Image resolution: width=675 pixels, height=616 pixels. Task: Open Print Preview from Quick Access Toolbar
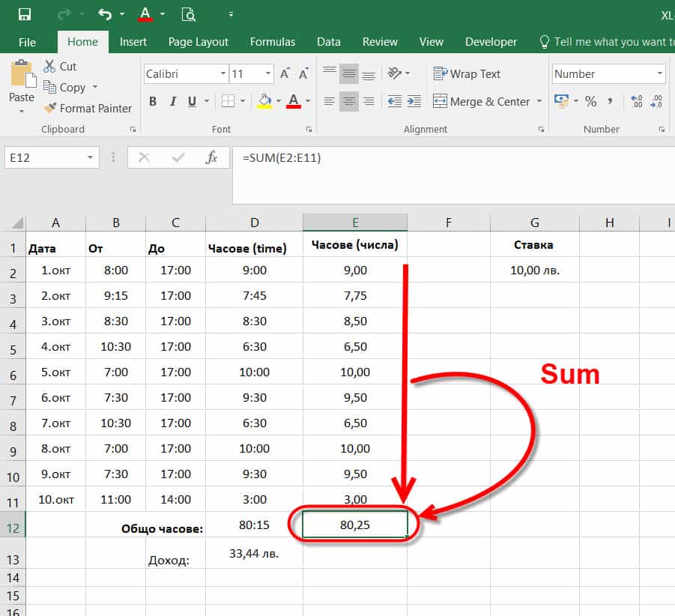[189, 14]
